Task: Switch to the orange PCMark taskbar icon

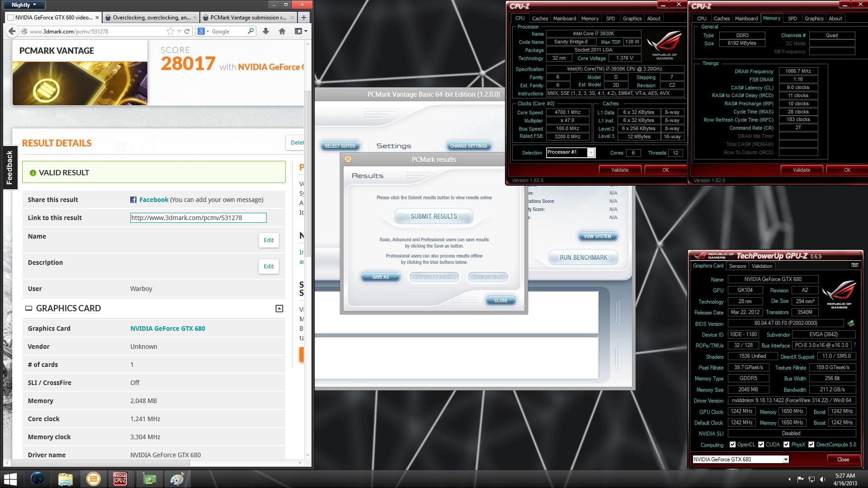Action: point(94,479)
